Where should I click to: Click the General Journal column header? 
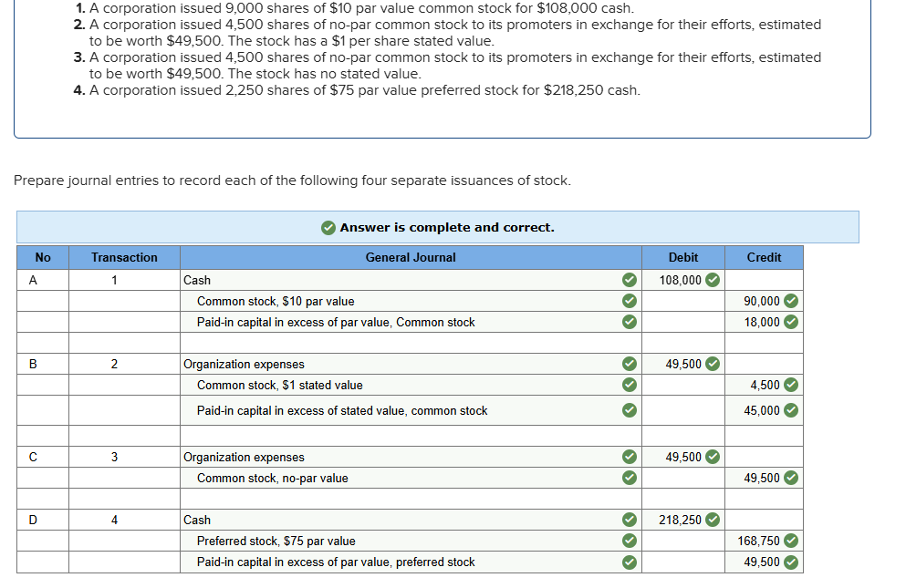pyautogui.click(x=410, y=257)
